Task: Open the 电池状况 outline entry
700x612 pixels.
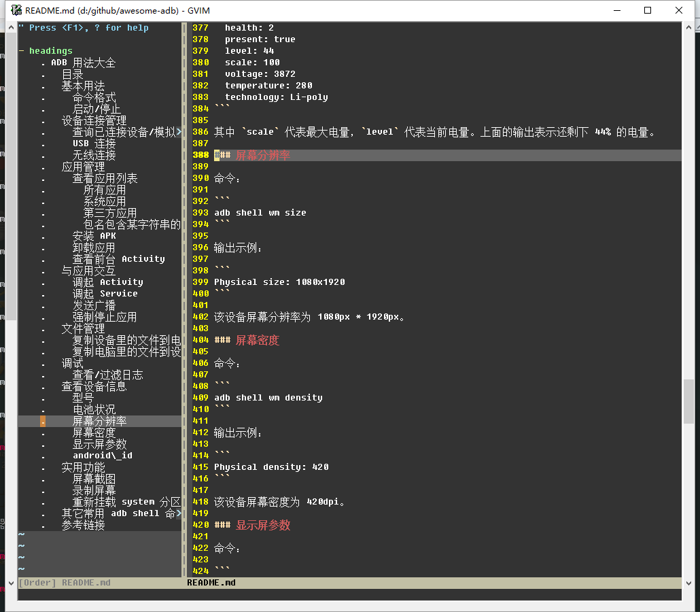Action: click(94, 409)
